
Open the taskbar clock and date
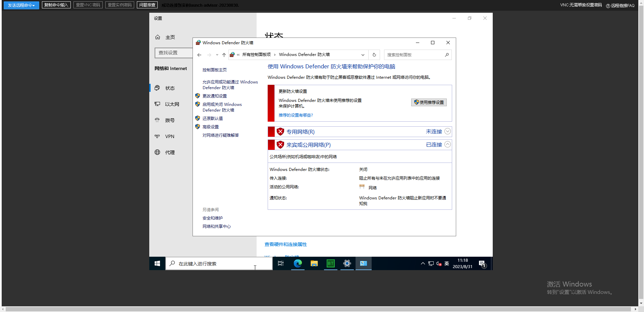tap(463, 264)
